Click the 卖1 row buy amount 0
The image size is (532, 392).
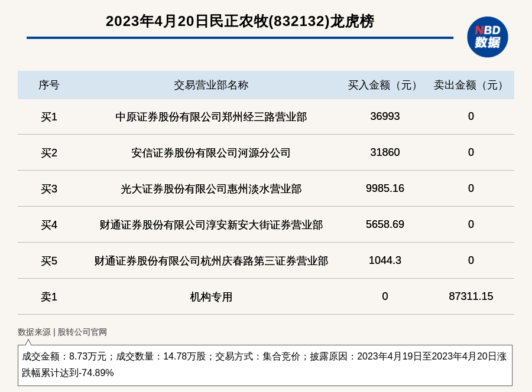click(385, 296)
